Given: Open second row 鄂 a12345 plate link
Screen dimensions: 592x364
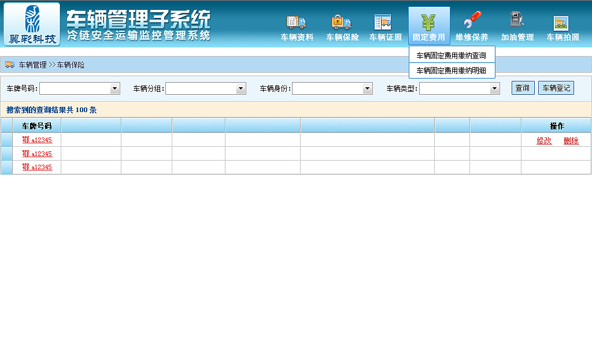Looking at the screenshot, I should pyautogui.click(x=37, y=154).
